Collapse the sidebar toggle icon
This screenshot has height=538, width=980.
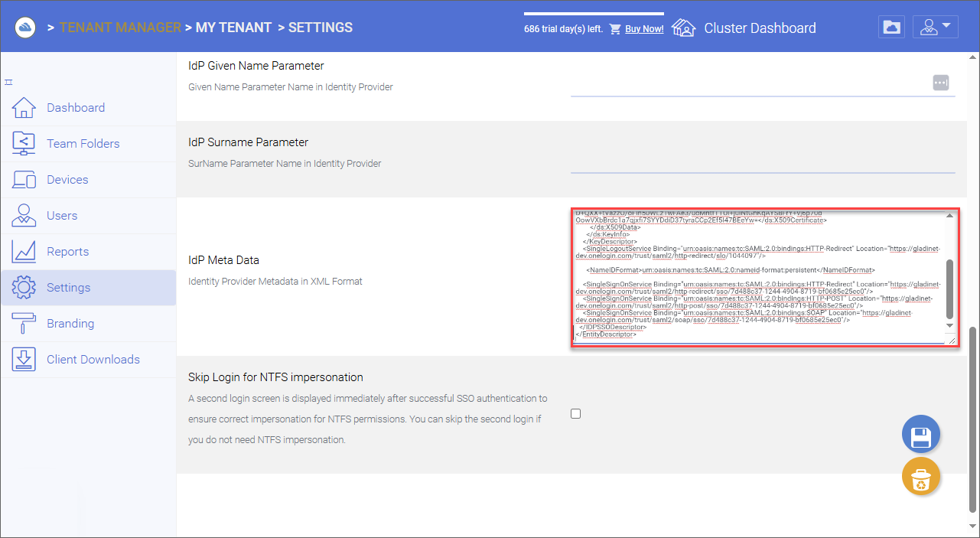(9, 82)
